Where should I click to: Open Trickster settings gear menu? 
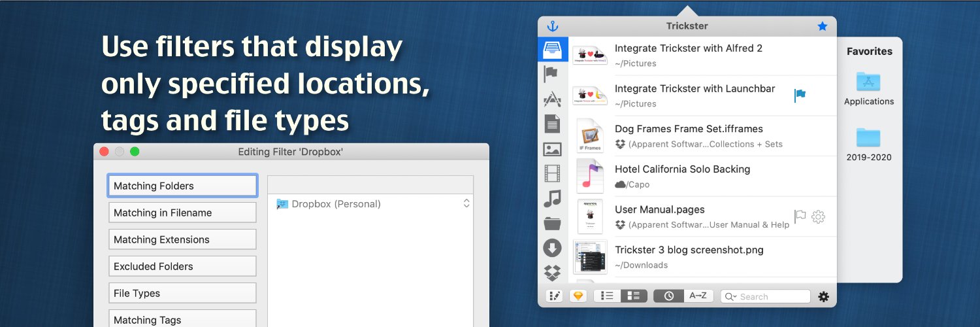pyautogui.click(x=823, y=296)
